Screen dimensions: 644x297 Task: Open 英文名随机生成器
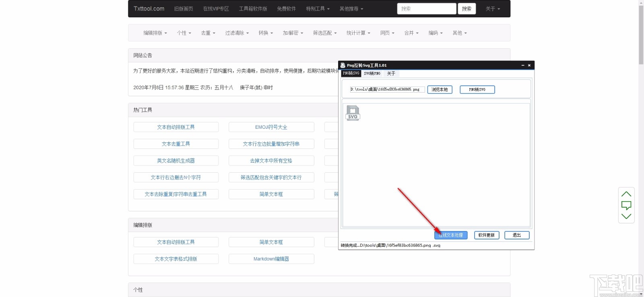(176, 161)
